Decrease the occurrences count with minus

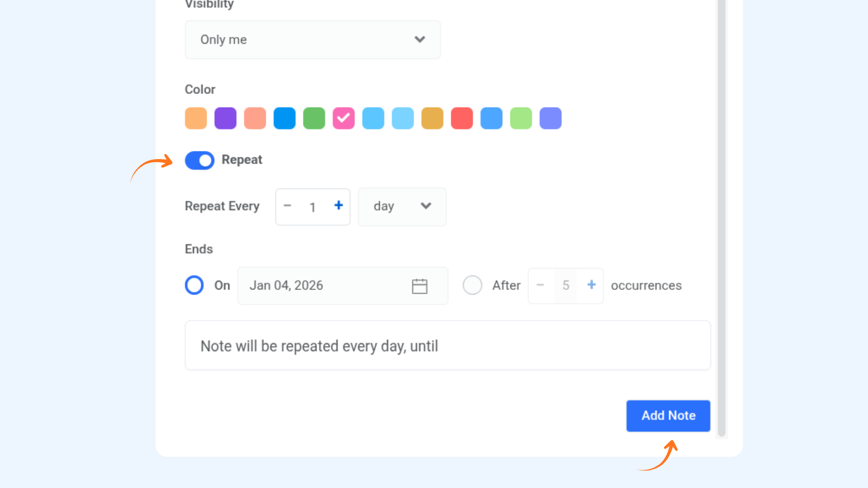click(540, 285)
